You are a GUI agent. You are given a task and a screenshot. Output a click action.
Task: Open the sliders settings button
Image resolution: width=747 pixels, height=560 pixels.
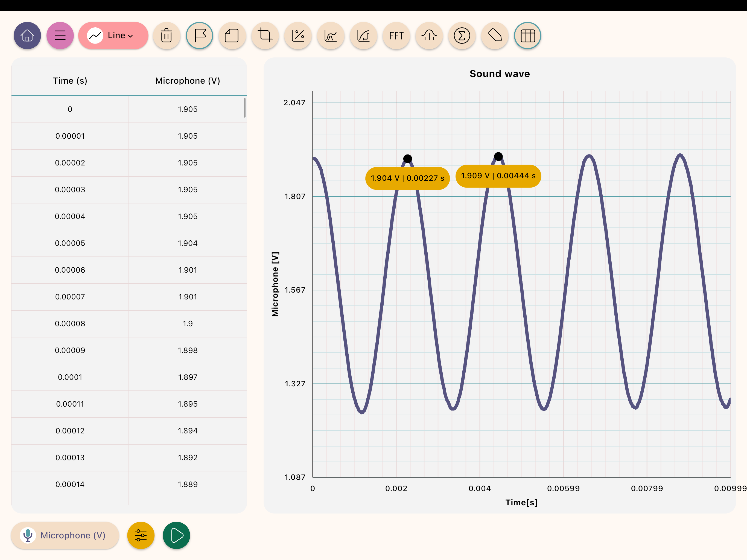[x=141, y=535]
